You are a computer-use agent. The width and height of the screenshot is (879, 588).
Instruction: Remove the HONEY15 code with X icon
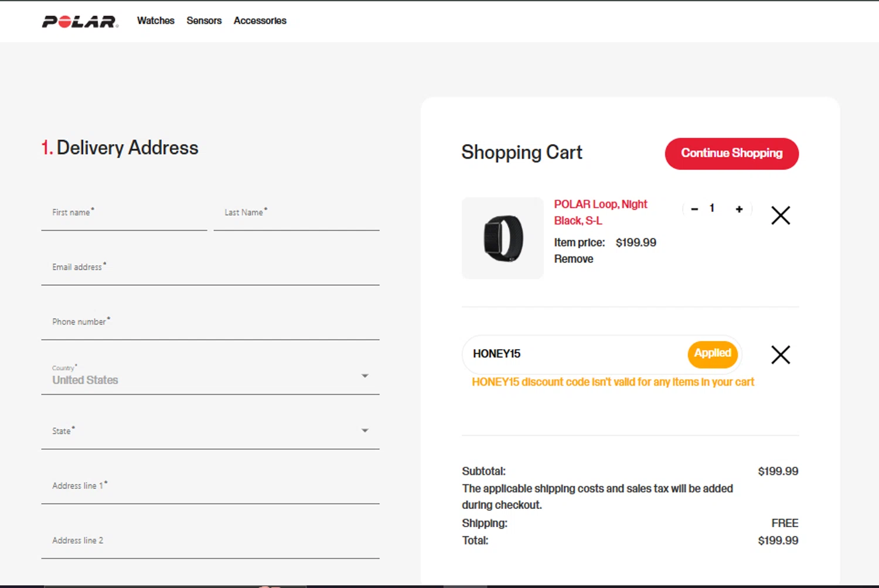tap(781, 354)
